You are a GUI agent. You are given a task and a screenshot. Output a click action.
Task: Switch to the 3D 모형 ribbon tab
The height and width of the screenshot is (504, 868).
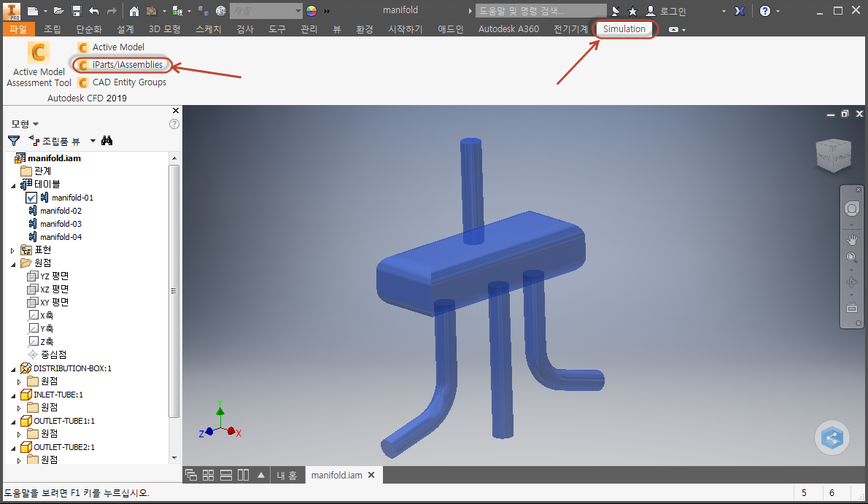(x=164, y=28)
